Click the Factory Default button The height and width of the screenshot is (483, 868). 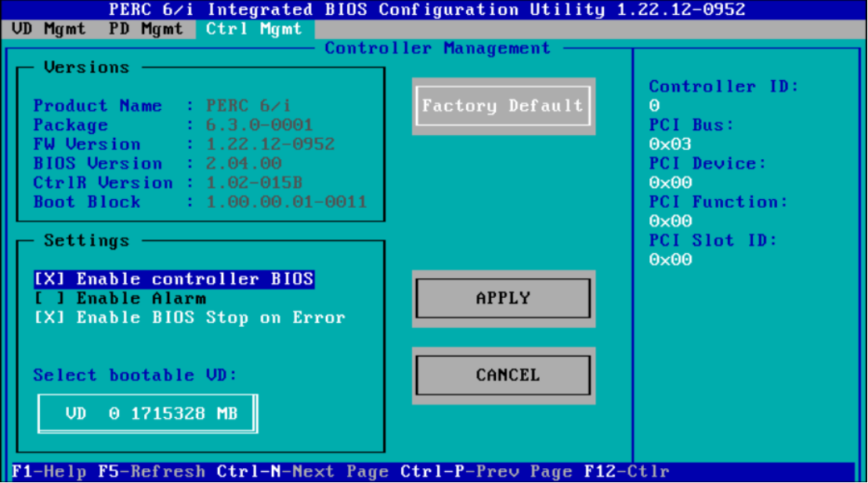pyautogui.click(x=503, y=106)
